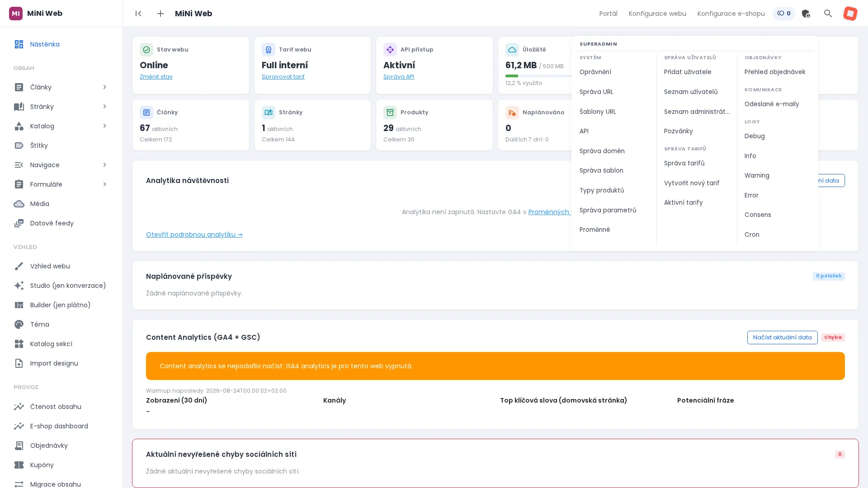Click the red Chyba status badge
Screen dimensions: 868x488
pyautogui.click(x=833, y=338)
